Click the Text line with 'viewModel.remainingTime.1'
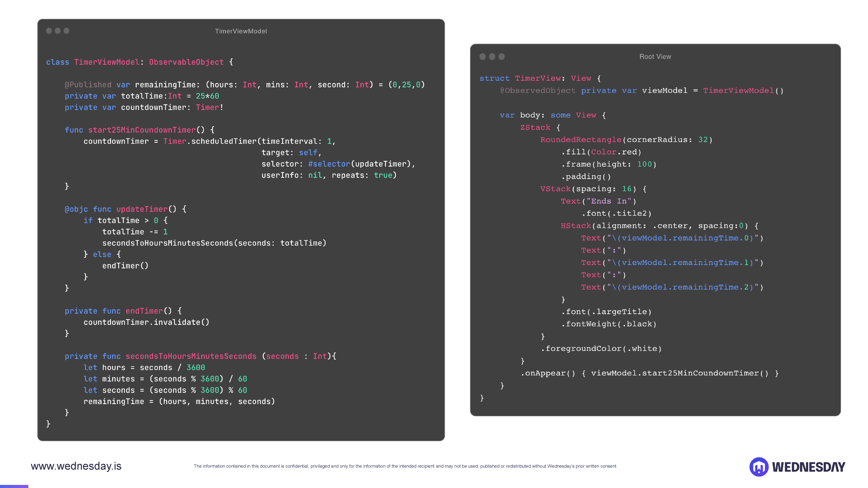 click(x=672, y=263)
